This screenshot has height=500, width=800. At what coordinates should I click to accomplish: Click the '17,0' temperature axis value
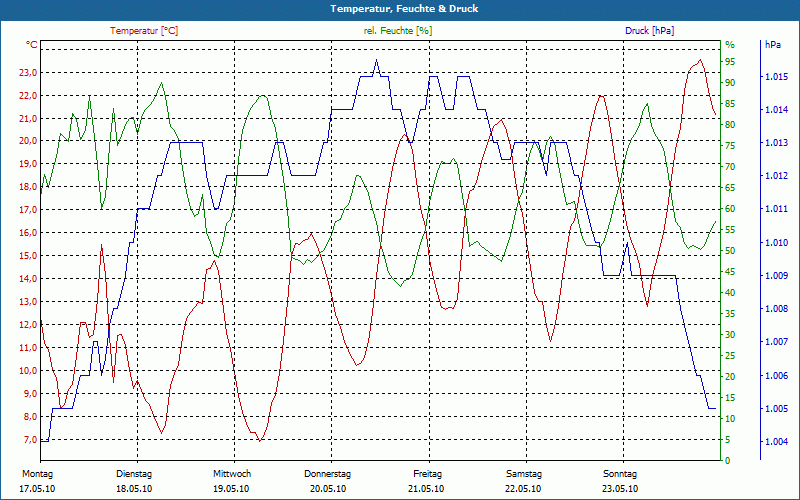pyautogui.click(x=28, y=210)
